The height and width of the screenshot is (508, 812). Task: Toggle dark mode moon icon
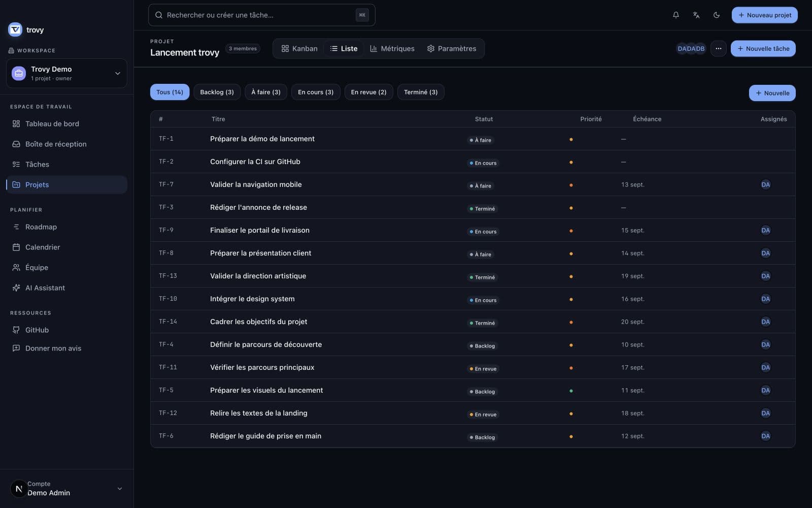pyautogui.click(x=717, y=15)
